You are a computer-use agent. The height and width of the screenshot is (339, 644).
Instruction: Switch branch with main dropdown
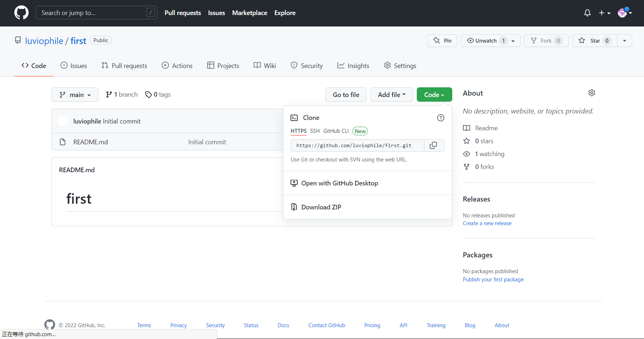(75, 95)
